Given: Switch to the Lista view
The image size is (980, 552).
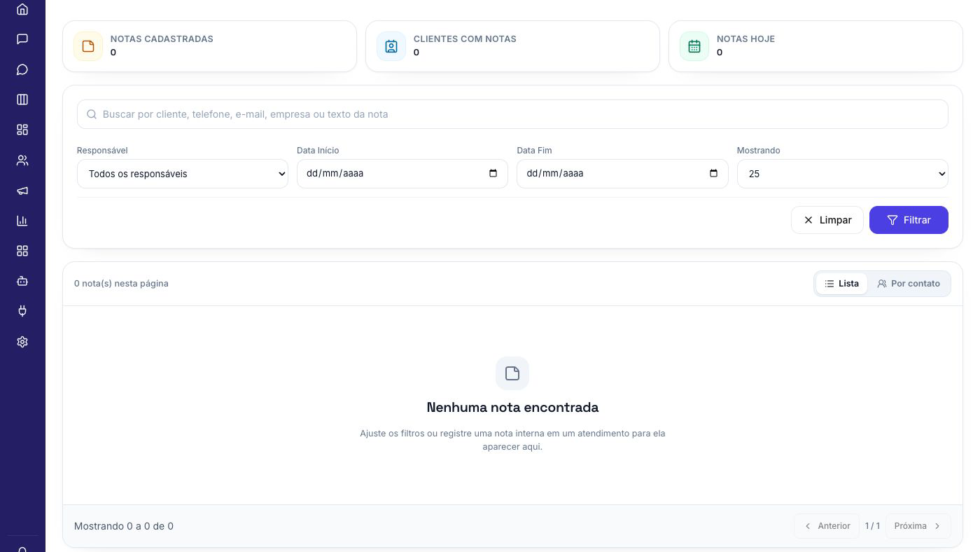Looking at the screenshot, I should point(841,284).
